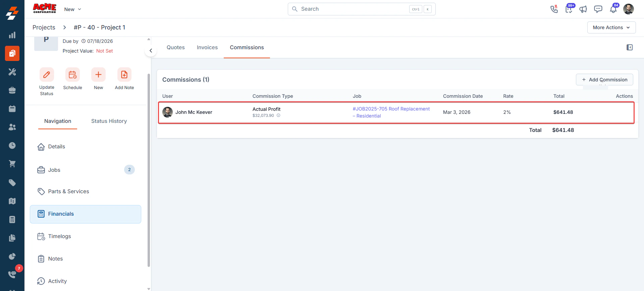The width and height of the screenshot is (644, 291).
Task: Open Details in the navigation list
Action: [86, 147]
